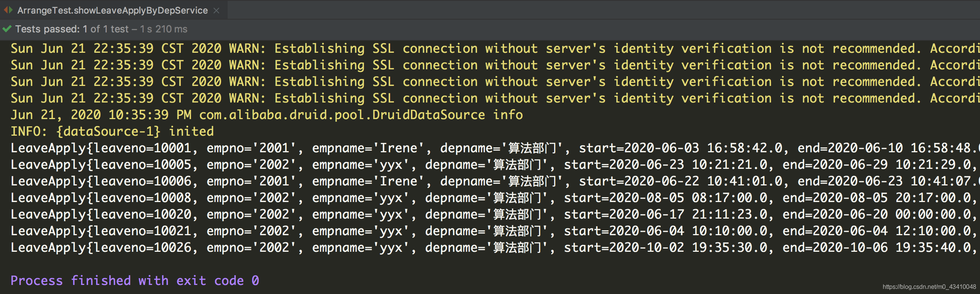Image resolution: width=980 pixels, height=294 pixels.
Task: Click the LeaveApply leaveno=10001 output line
Action: pyautogui.click(x=495, y=148)
